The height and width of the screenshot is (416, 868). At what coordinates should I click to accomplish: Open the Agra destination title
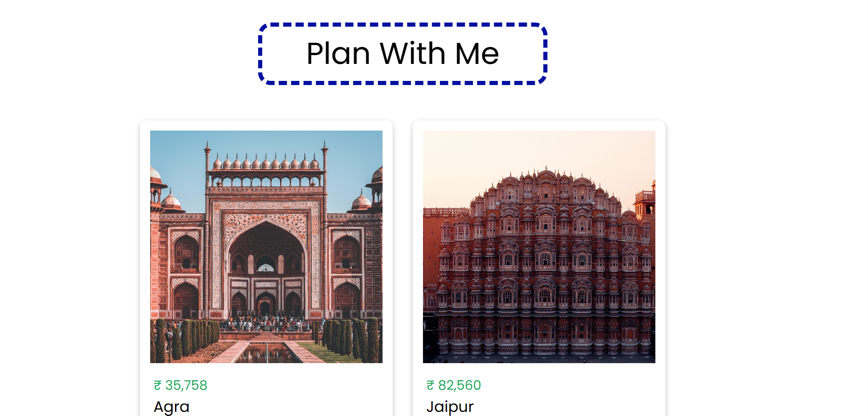(x=171, y=407)
